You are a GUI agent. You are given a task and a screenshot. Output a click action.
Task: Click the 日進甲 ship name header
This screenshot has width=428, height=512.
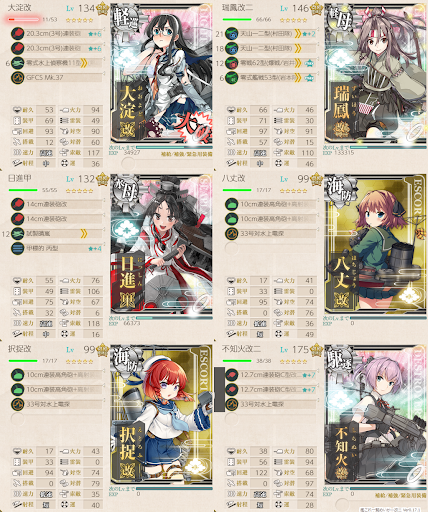pos(19,178)
